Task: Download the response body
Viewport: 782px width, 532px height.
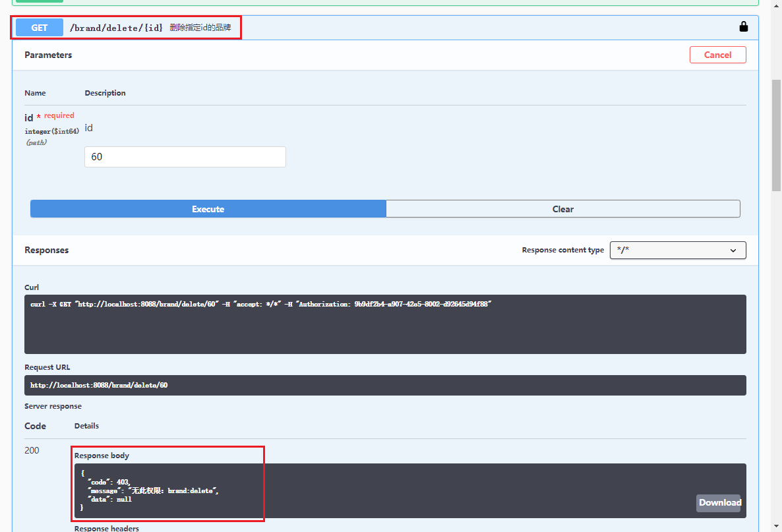Action: pos(719,502)
